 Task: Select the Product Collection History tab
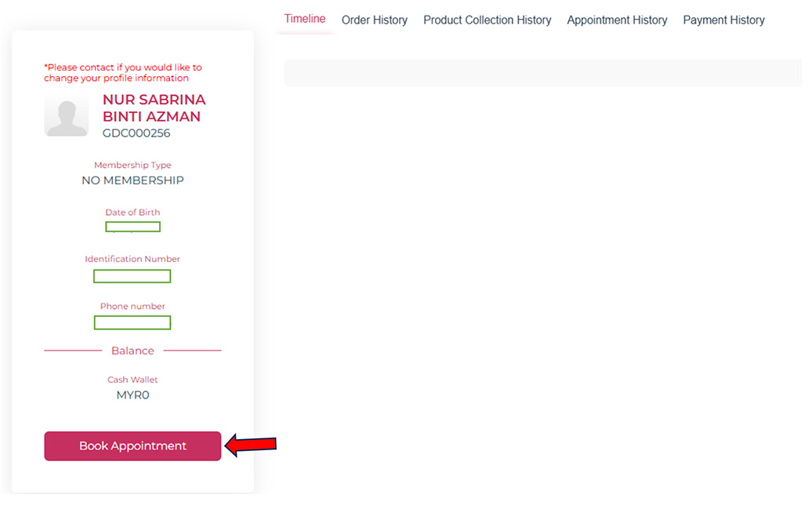click(x=487, y=20)
